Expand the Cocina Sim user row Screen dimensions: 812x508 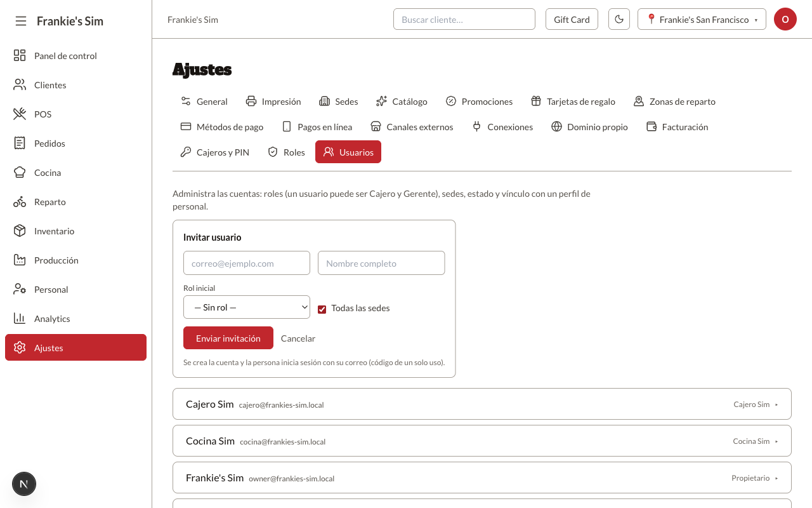(x=482, y=441)
